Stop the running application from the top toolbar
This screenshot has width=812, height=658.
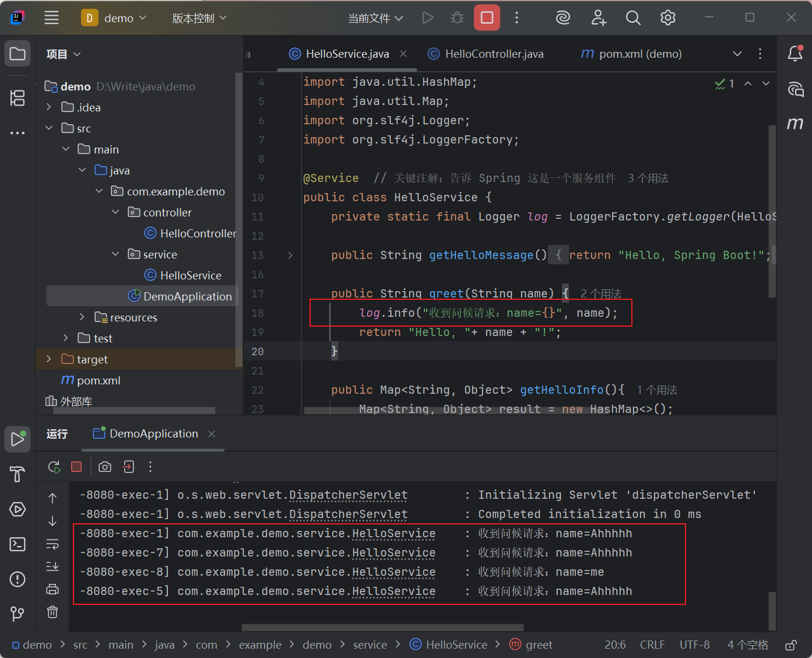coord(487,17)
